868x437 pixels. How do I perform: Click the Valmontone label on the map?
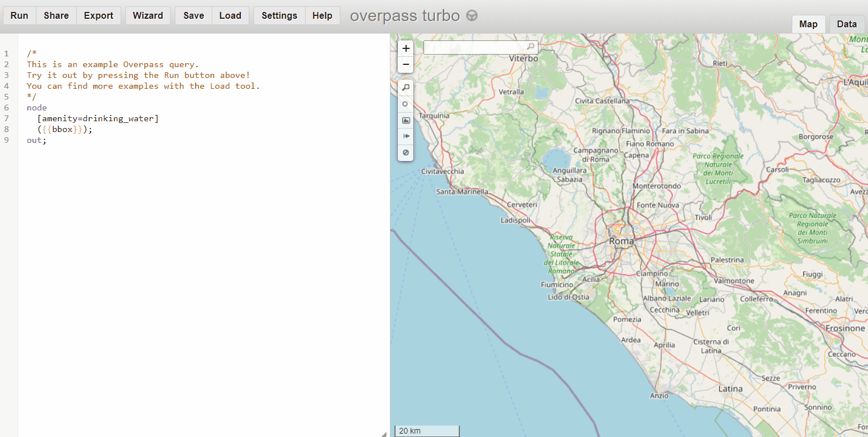click(x=734, y=281)
